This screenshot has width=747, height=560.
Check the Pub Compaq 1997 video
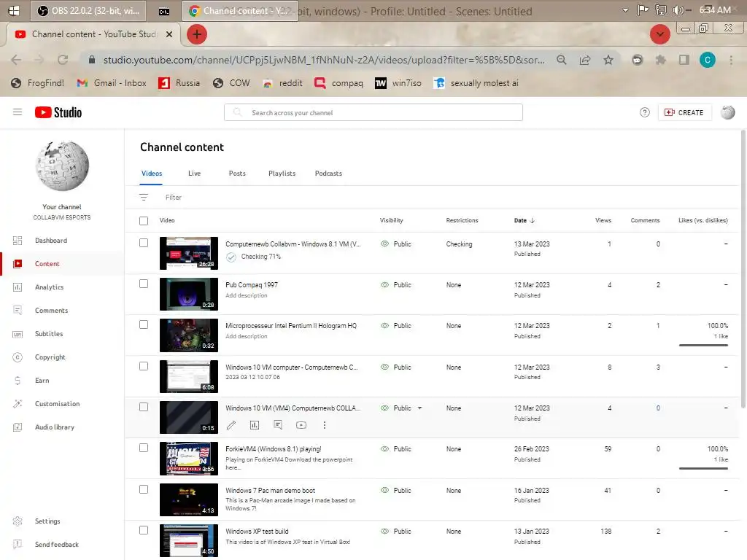tap(144, 284)
